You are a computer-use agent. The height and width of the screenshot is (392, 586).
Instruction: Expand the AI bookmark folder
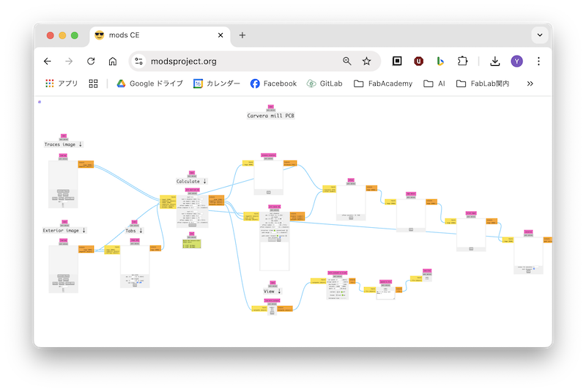434,84
